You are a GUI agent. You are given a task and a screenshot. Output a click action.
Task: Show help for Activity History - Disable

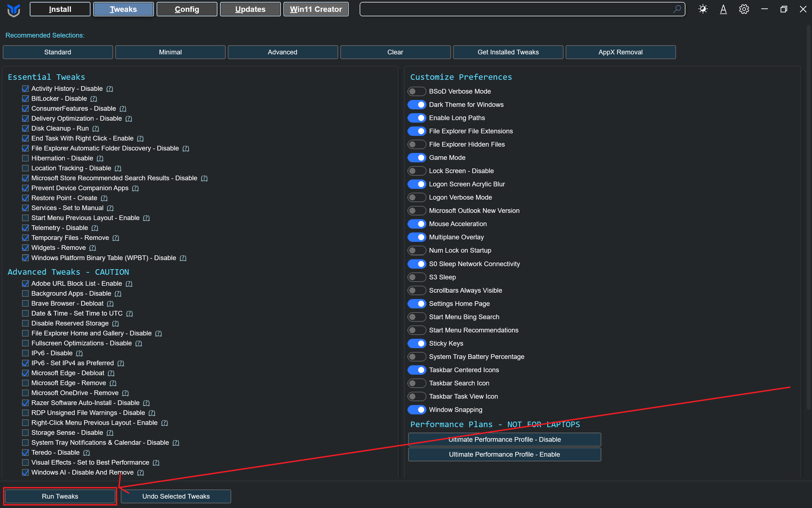[x=110, y=89]
